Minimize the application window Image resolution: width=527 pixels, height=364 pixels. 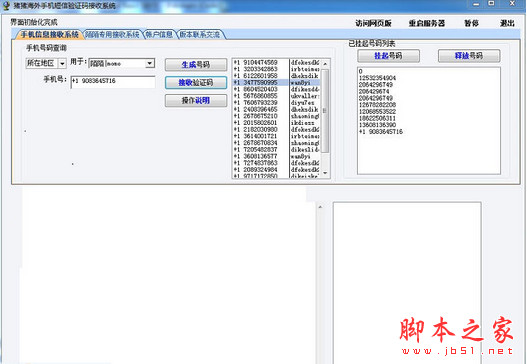click(476, 4)
